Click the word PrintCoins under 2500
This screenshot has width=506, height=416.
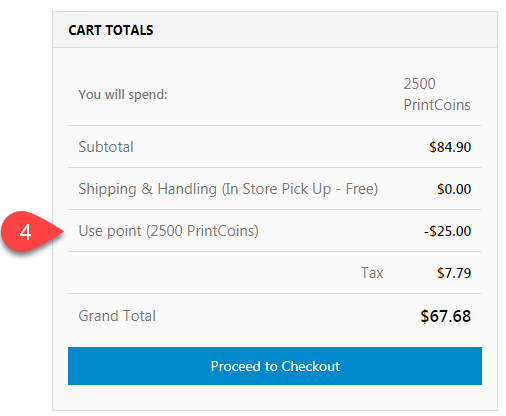(437, 105)
